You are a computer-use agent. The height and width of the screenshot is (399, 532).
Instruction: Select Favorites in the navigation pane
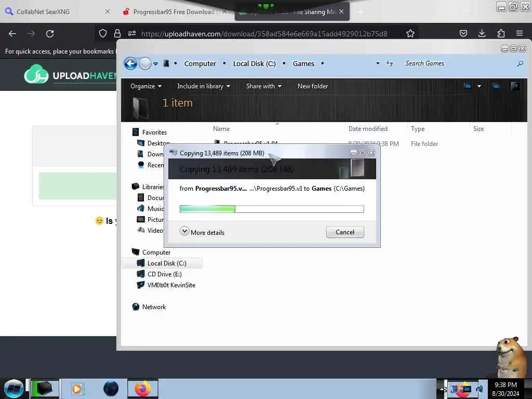tap(154, 132)
